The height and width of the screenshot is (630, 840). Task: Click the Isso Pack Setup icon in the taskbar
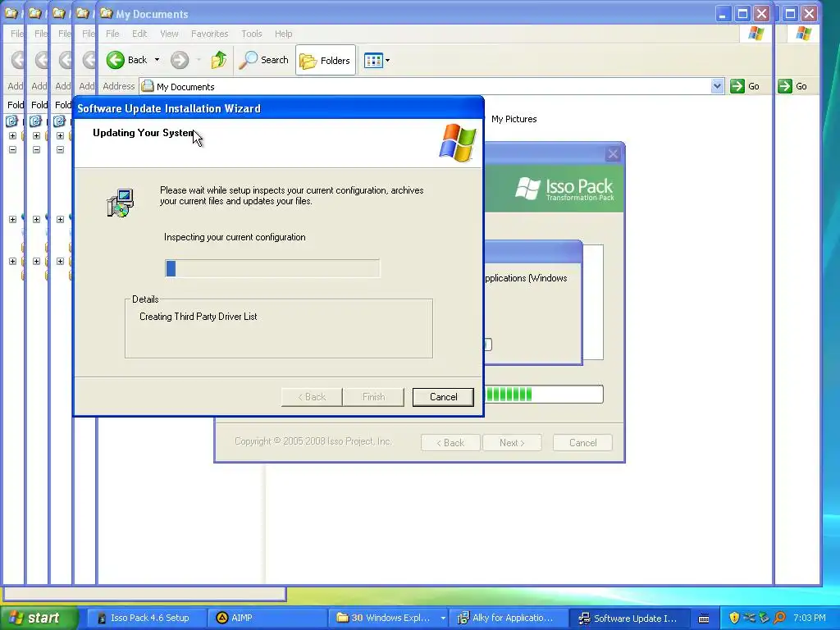click(x=102, y=618)
